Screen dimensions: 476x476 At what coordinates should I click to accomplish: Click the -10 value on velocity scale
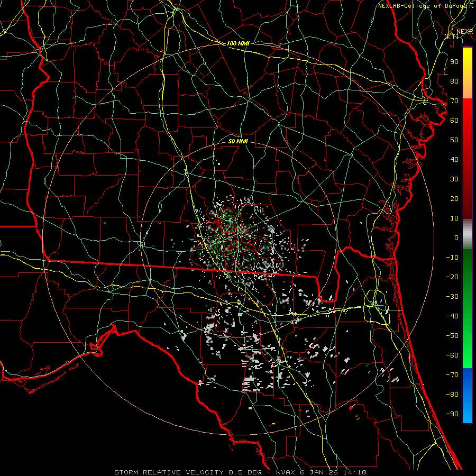coord(452,258)
